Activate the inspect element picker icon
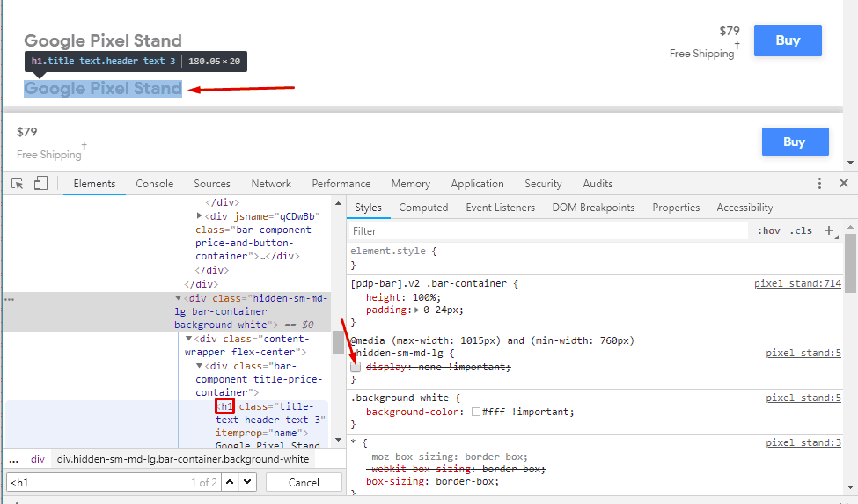Screen dimensions: 858x504 (x=17, y=184)
